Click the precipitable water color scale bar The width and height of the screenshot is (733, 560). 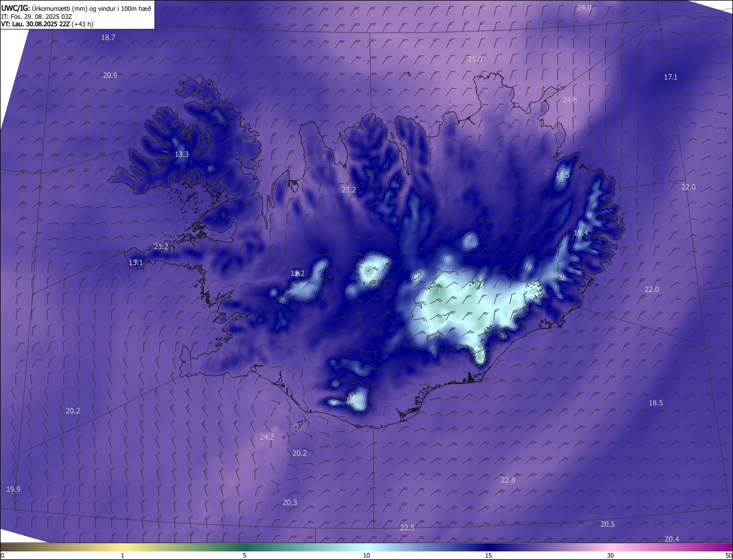point(366,547)
